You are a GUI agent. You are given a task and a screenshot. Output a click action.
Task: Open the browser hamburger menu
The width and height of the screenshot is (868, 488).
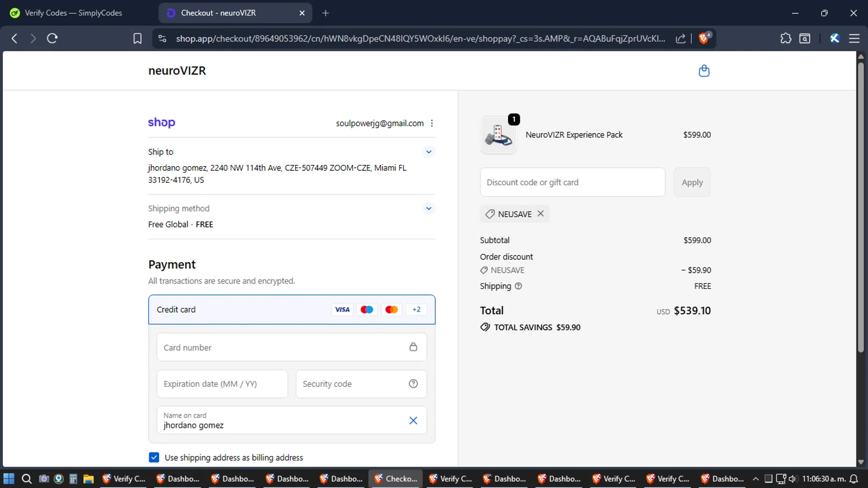[854, 38]
